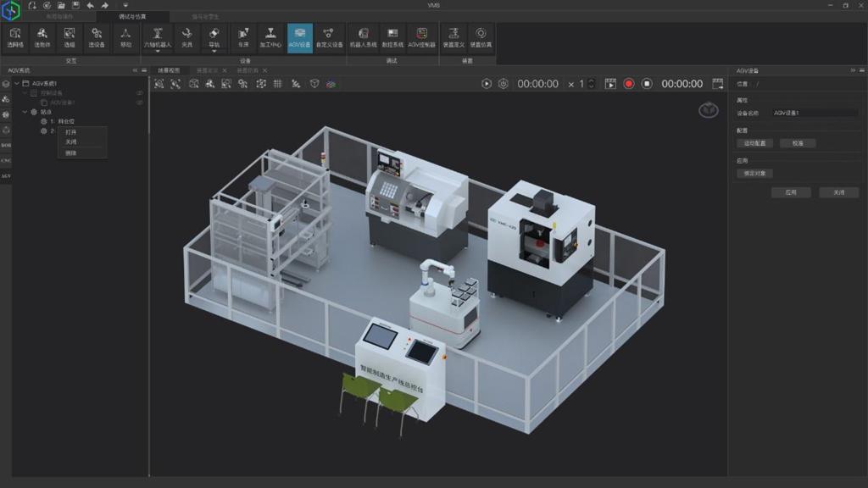Screen dimensions: 868x488
Task: Collapse the 站点 tree node
Action: [x=25, y=112]
